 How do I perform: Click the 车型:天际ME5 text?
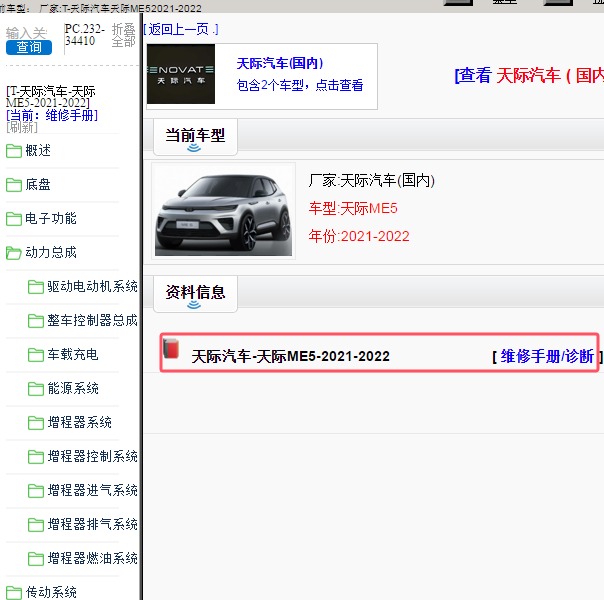click(x=353, y=208)
